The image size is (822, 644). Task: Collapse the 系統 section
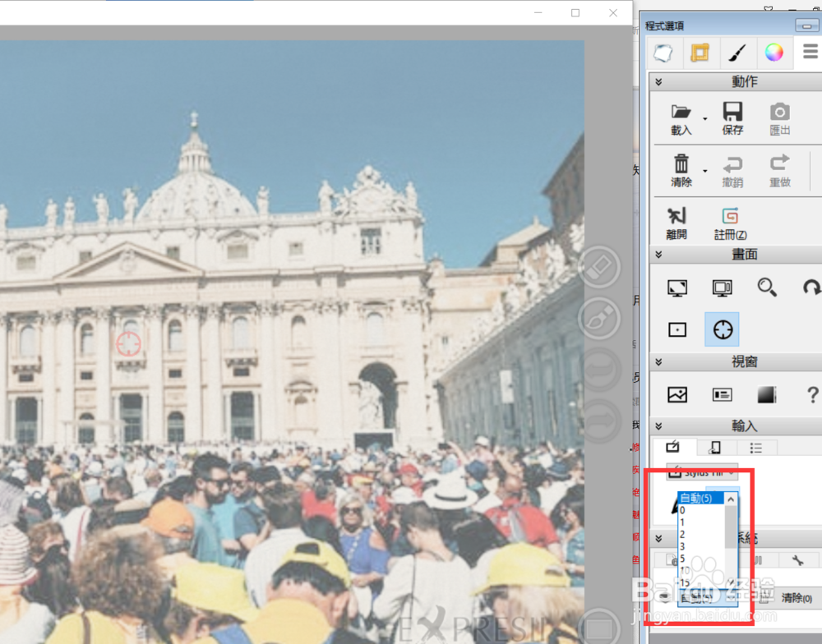pos(659,539)
